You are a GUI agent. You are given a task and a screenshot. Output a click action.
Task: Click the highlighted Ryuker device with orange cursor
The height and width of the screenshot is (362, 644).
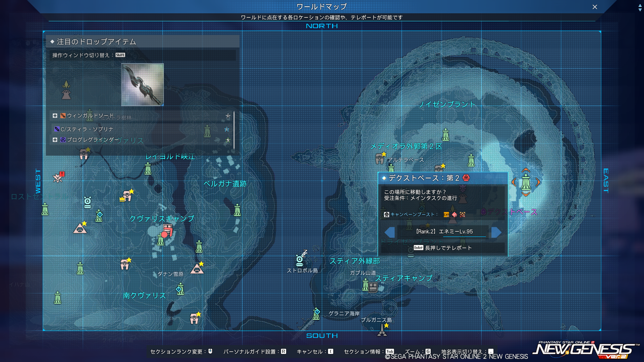click(526, 182)
